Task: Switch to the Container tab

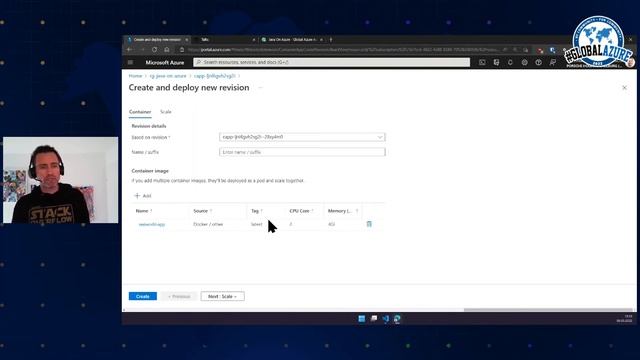Action: pos(140,112)
